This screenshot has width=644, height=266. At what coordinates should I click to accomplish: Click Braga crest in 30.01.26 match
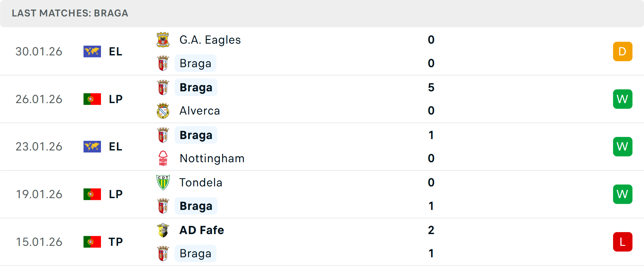click(163, 63)
